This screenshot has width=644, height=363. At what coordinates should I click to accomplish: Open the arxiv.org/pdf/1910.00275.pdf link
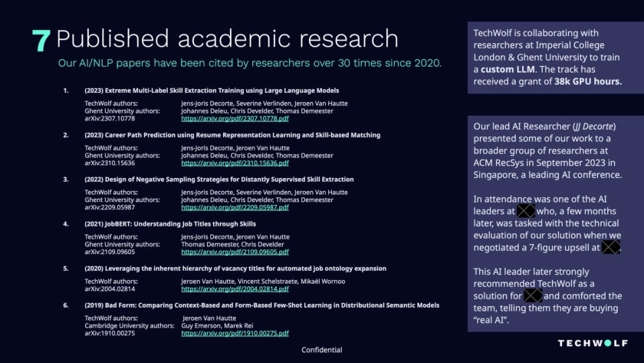pyautogui.click(x=235, y=334)
